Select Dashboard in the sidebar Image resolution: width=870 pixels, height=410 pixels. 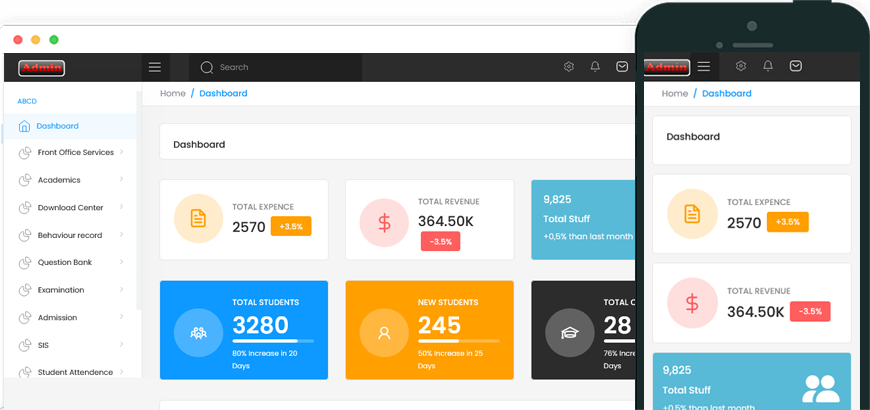coord(57,126)
